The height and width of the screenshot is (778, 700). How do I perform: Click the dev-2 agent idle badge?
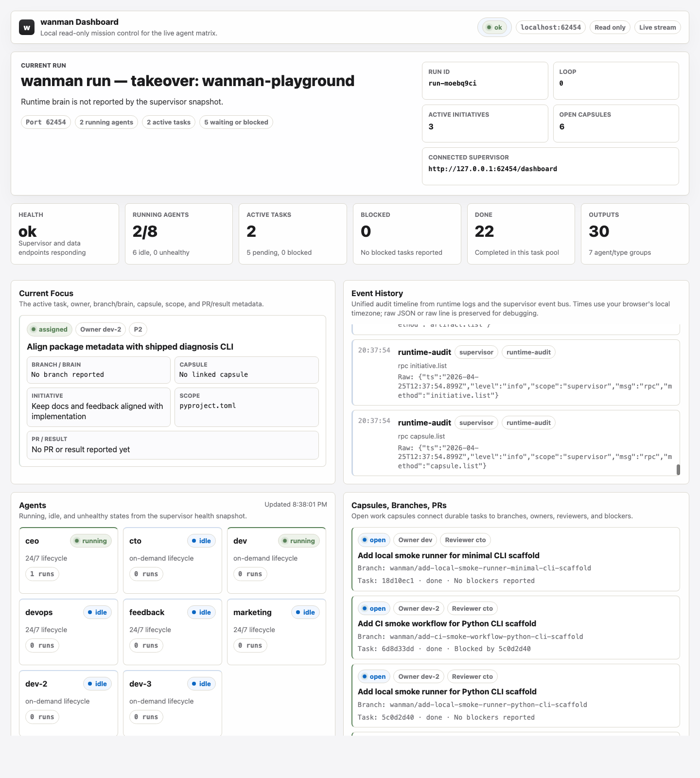tap(97, 684)
